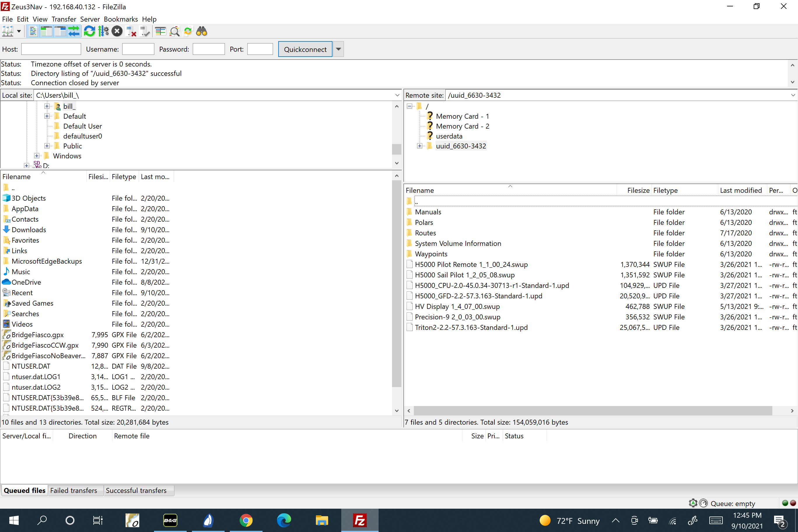Search for files with binoculars icon

pyautogui.click(x=202, y=32)
